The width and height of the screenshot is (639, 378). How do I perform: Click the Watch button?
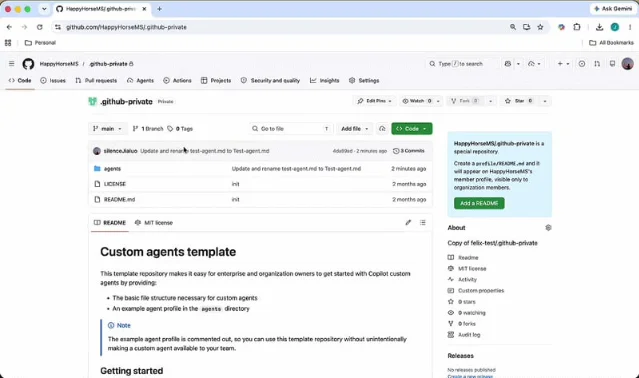[x=416, y=101]
